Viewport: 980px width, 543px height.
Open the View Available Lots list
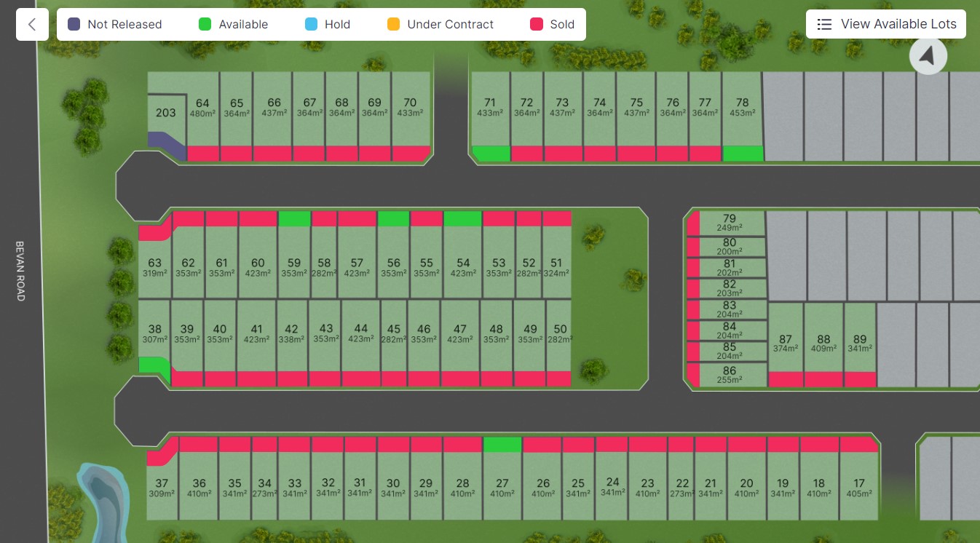(x=886, y=24)
